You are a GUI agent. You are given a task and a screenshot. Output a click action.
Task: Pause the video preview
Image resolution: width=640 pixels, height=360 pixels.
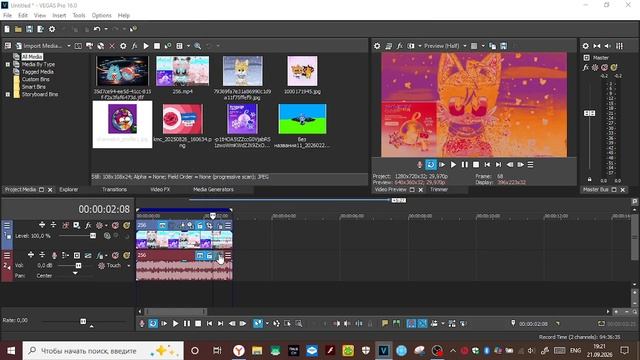pyautogui.click(x=464, y=164)
